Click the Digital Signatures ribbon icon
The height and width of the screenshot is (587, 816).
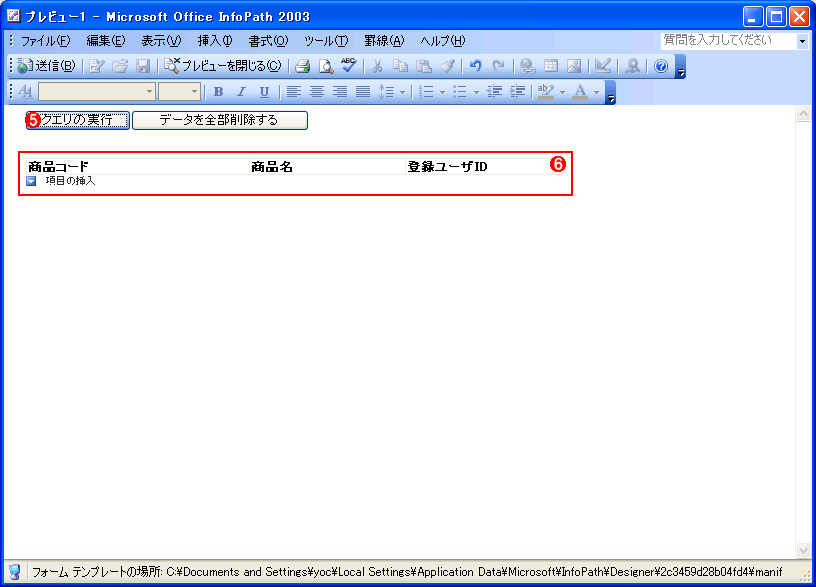(632, 66)
